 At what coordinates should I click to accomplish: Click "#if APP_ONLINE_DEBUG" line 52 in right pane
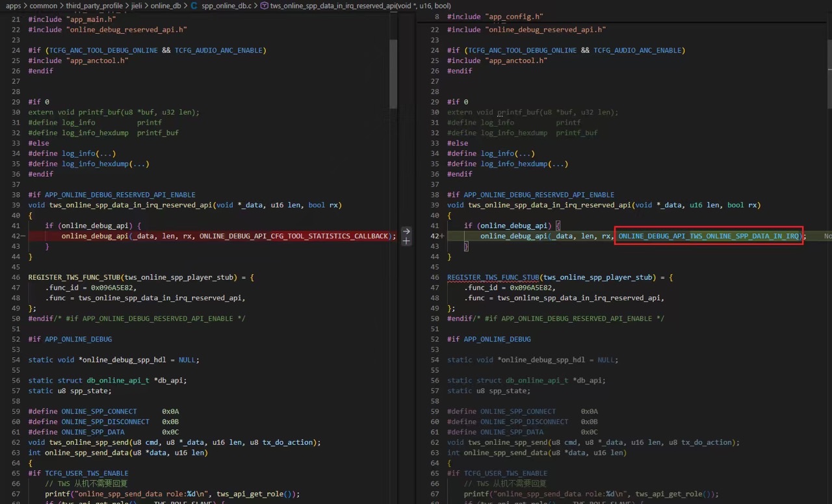(x=489, y=339)
